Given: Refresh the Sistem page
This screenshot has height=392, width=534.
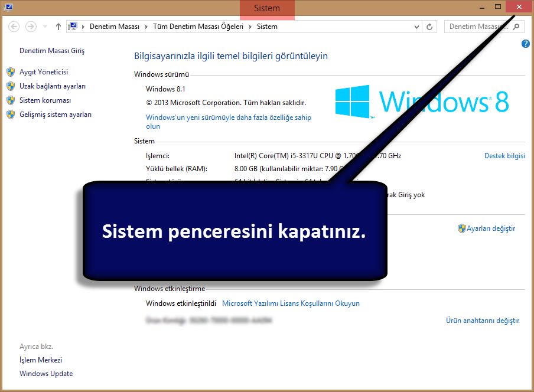Looking at the screenshot, I should 429,27.
